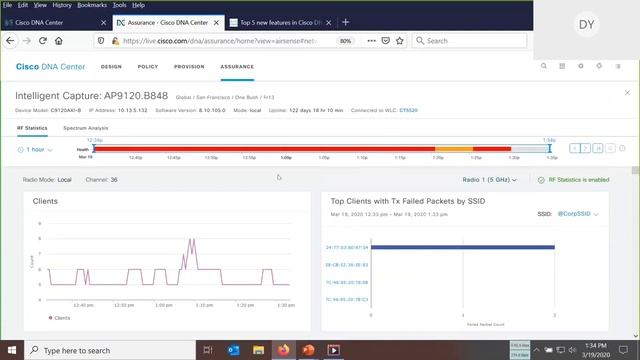
Task: Open Task View on the taskbar
Action: tap(208, 350)
